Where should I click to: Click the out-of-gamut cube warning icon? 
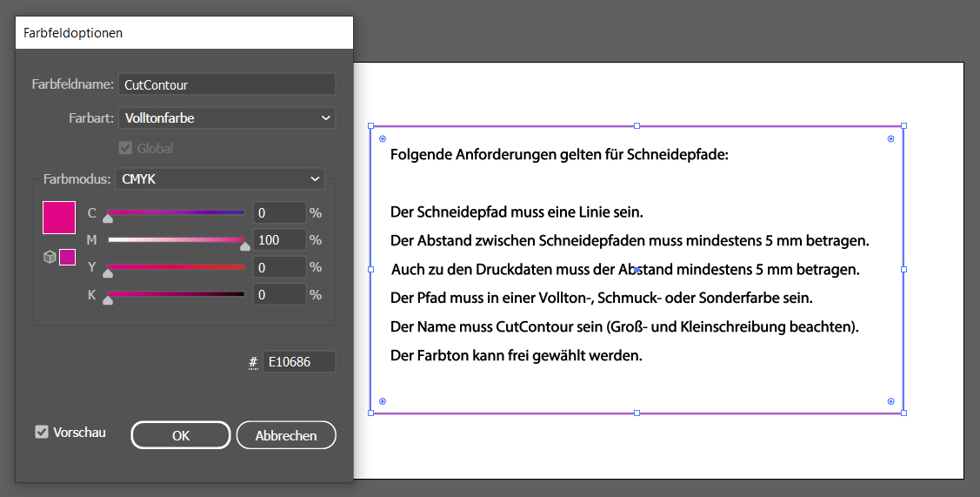click(x=50, y=258)
